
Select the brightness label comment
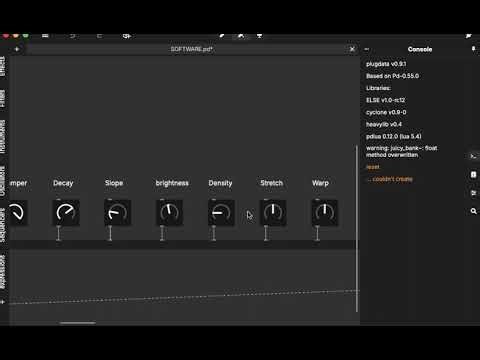172,183
